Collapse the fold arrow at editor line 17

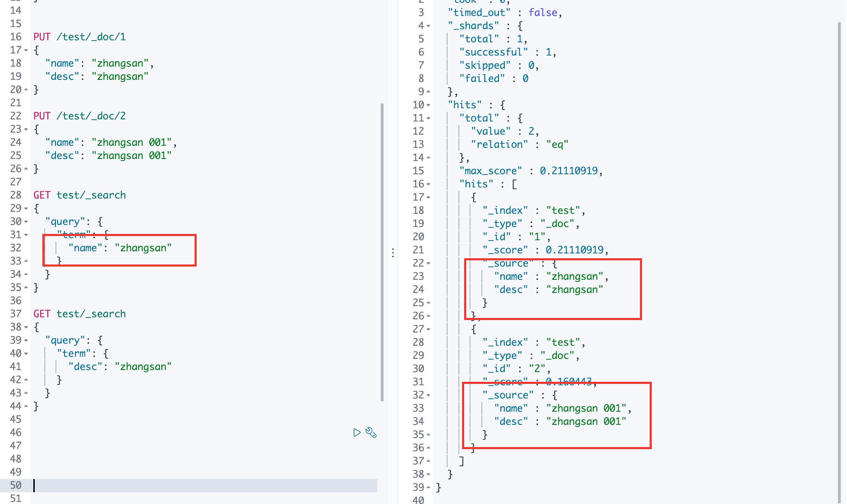click(26, 50)
